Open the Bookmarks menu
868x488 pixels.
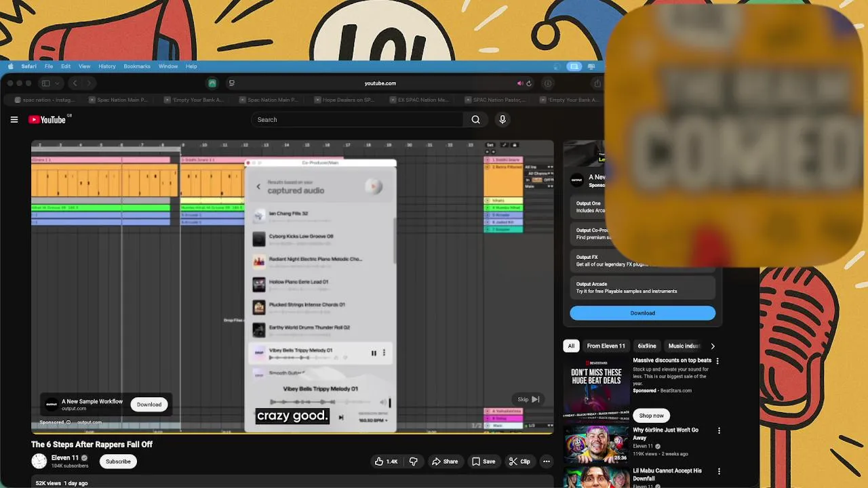pyautogui.click(x=137, y=66)
